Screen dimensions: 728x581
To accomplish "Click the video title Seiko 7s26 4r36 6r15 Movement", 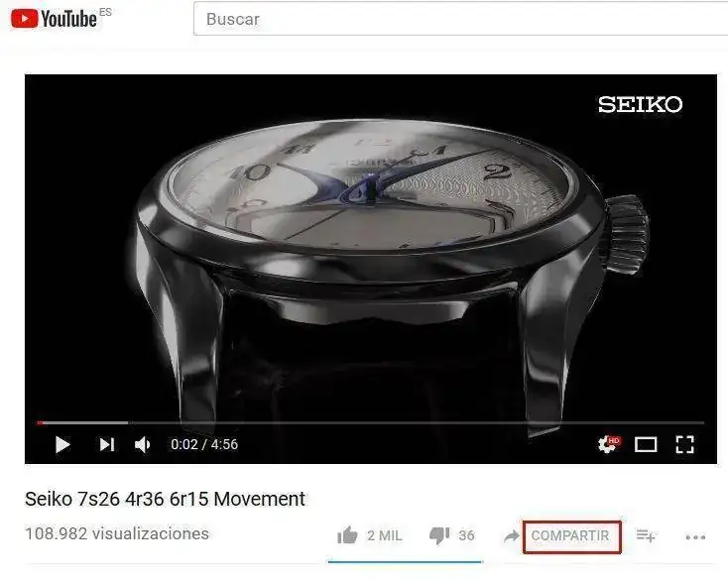I will [165, 500].
